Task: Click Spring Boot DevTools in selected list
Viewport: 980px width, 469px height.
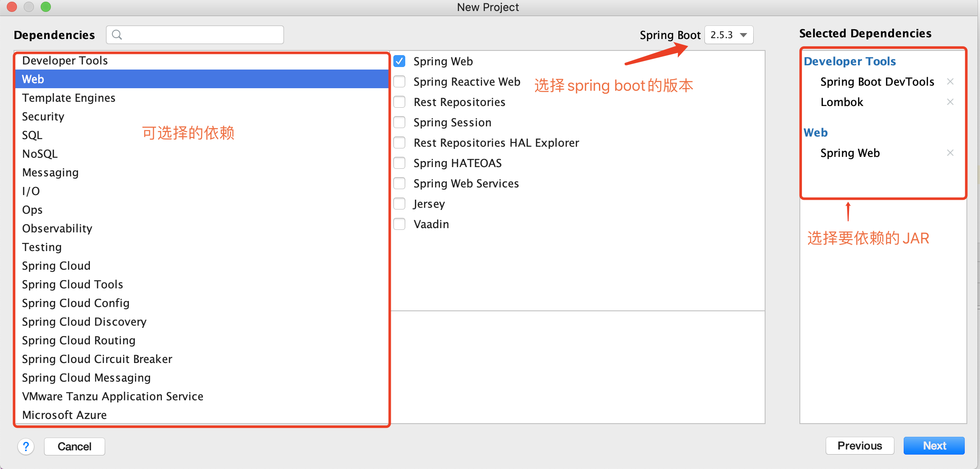Action: (x=877, y=81)
